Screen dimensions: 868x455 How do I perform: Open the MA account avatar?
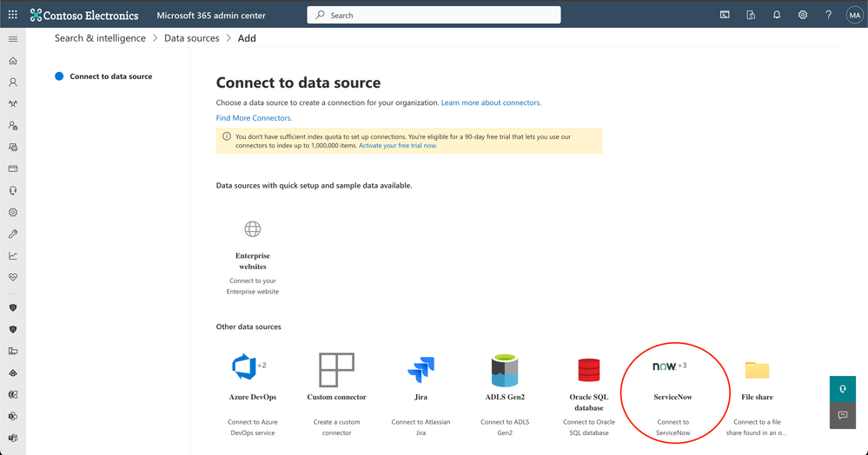[x=854, y=15]
